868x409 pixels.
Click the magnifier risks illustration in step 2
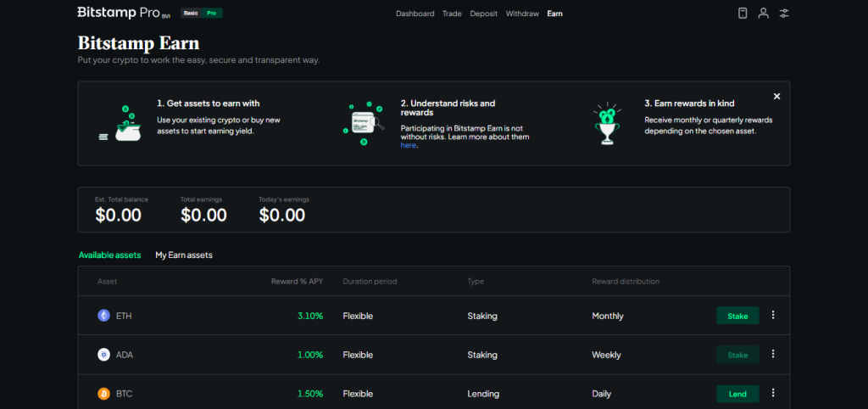364,124
